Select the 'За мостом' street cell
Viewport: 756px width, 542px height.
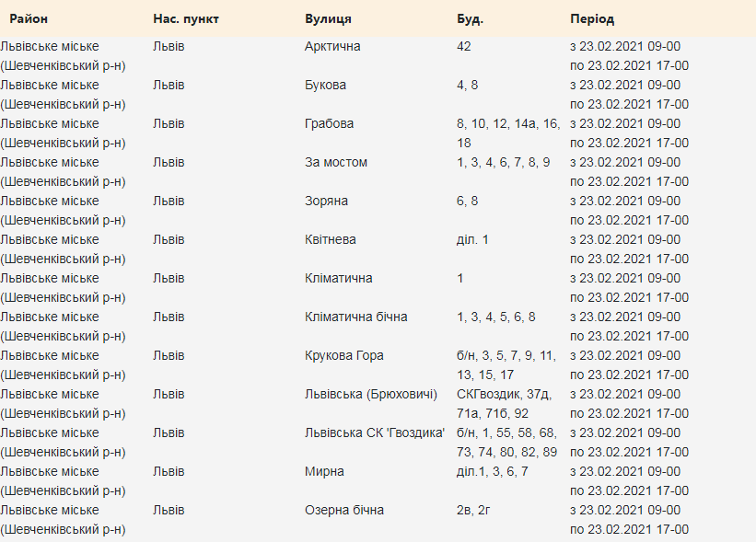click(336, 162)
